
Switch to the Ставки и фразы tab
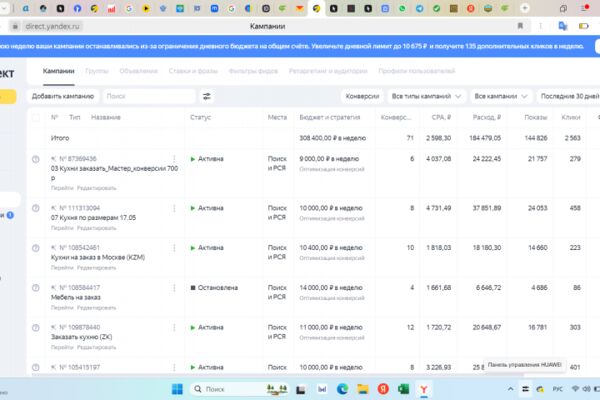(x=193, y=71)
